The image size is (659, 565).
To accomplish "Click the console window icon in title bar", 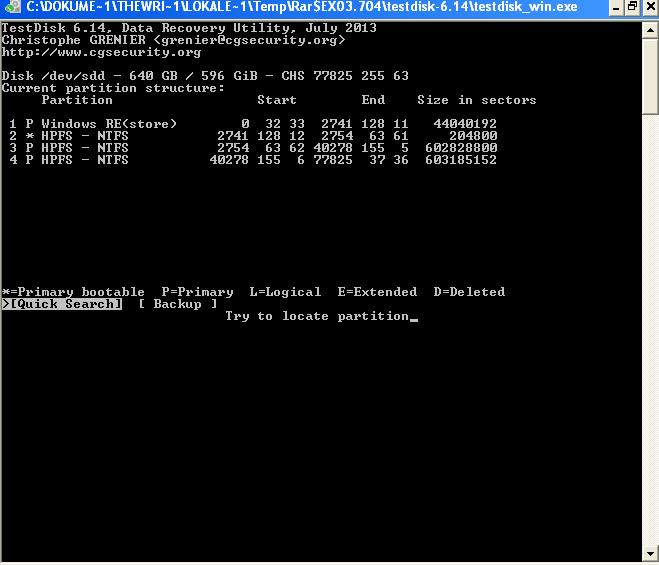I will 13,6.
